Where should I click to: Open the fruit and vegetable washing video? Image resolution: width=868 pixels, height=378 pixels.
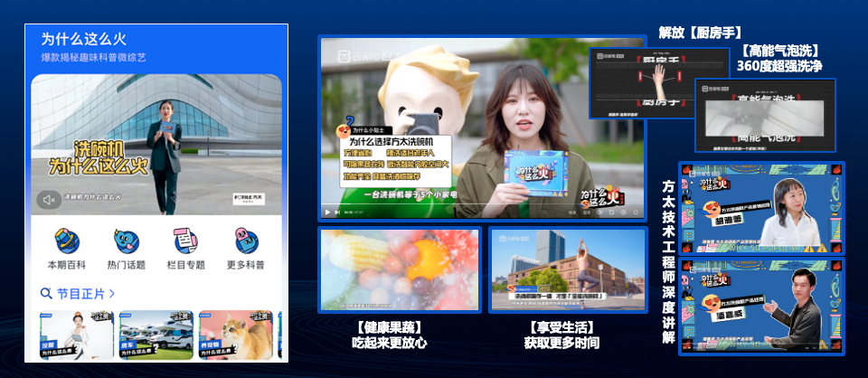point(400,269)
